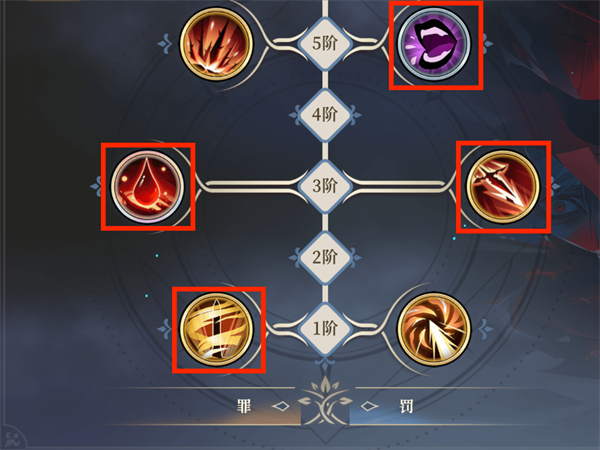The height and width of the screenshot is (450, 600).
Task: Open the faint face icon in bottom-left corner
Action: pyautogui.click(x=14, y=437)
